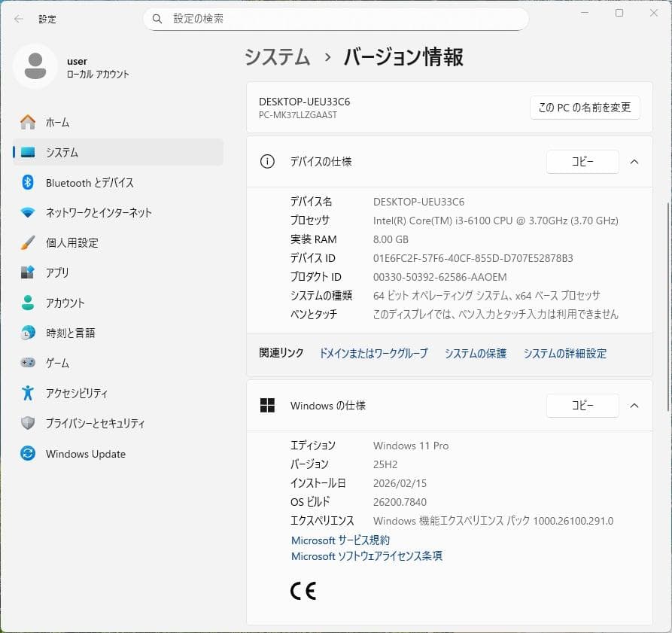The image size is (672, 633).
Task: Click the システム breadcrumb
Action: click(x=277, y=57)
